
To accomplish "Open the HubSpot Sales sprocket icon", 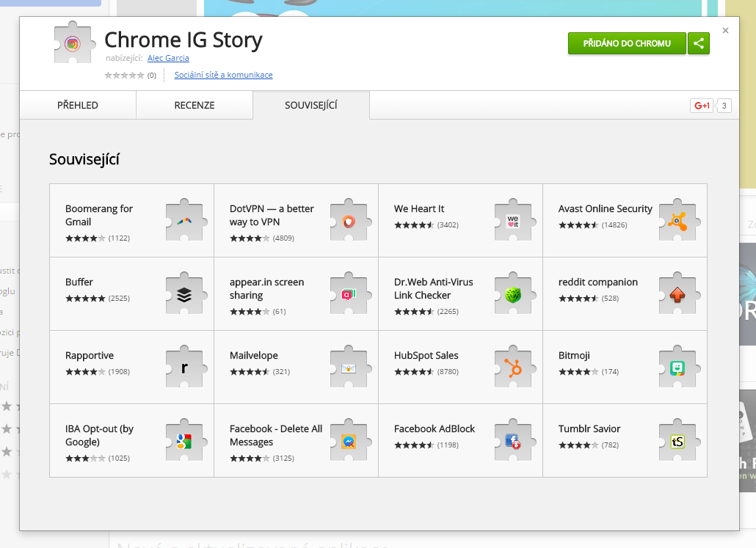I will click(515, 366).
